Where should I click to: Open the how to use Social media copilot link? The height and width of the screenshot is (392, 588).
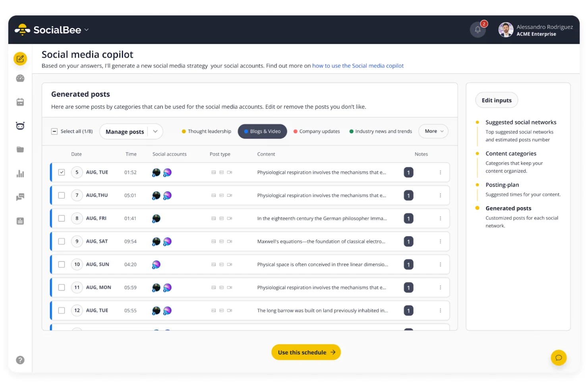coord(358,66)
